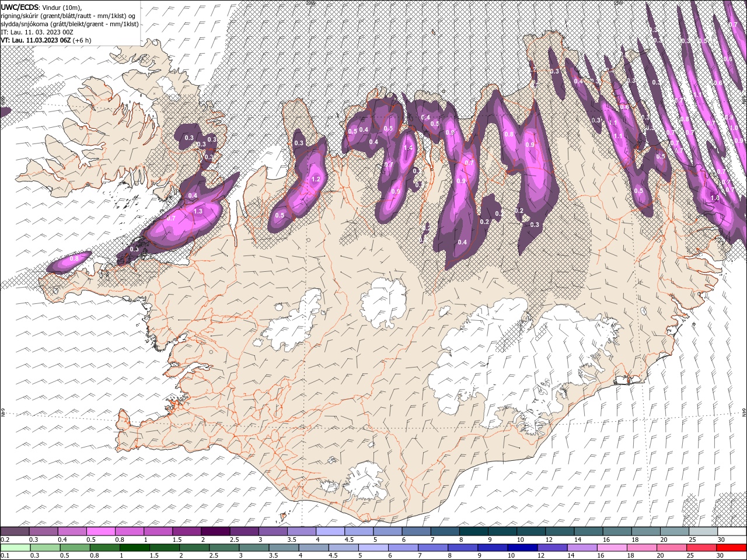The height and width of the screenshot is (560, 747).
Task: Click the top-row swatch between 18 and 20
Action: click(x=645, y=531)
